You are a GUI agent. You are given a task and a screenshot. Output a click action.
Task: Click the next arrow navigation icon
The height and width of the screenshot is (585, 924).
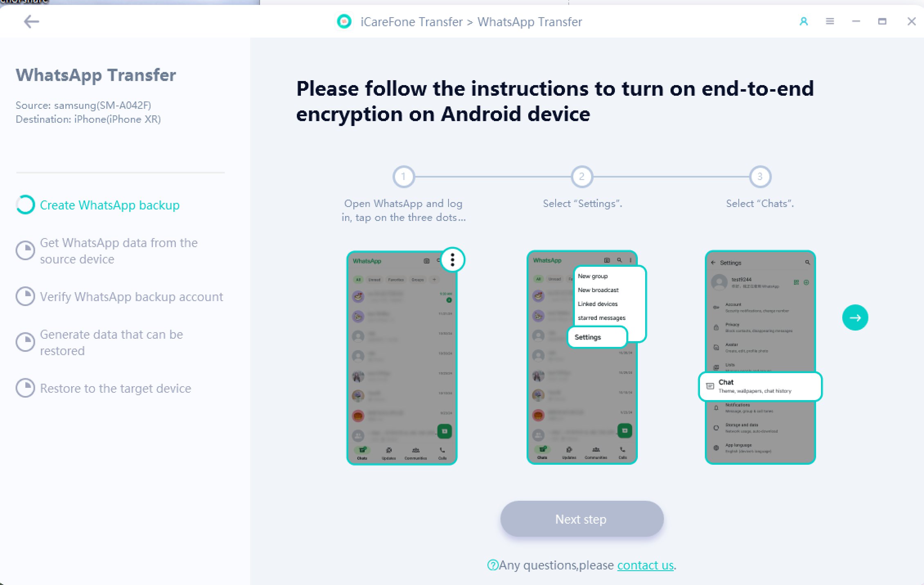tap(855, 317)
